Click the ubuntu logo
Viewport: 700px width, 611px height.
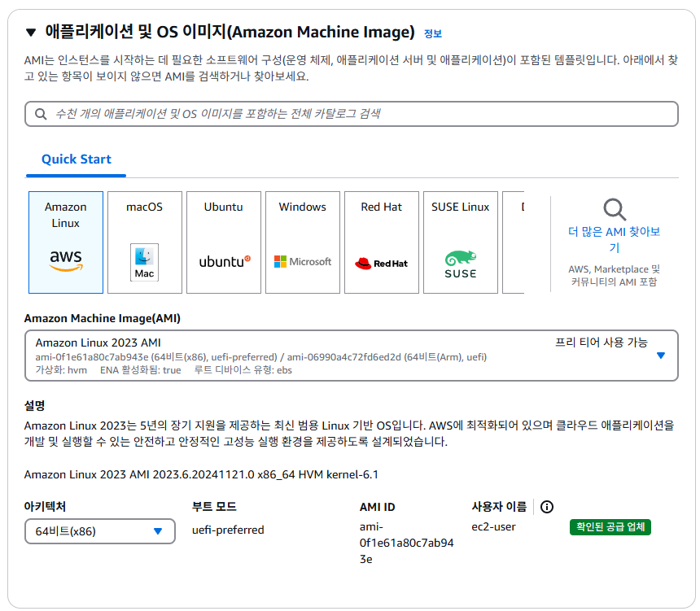pyautogui.click(x=225, y=261)
